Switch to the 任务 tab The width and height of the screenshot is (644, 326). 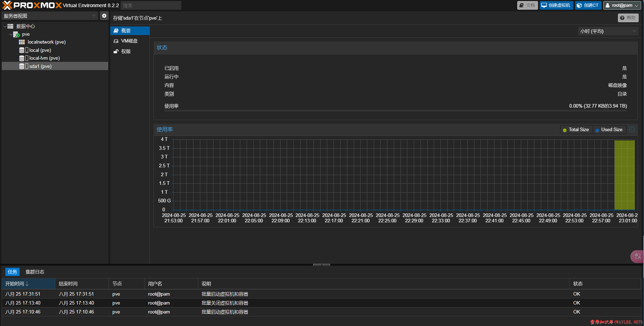tap(12, 272)
